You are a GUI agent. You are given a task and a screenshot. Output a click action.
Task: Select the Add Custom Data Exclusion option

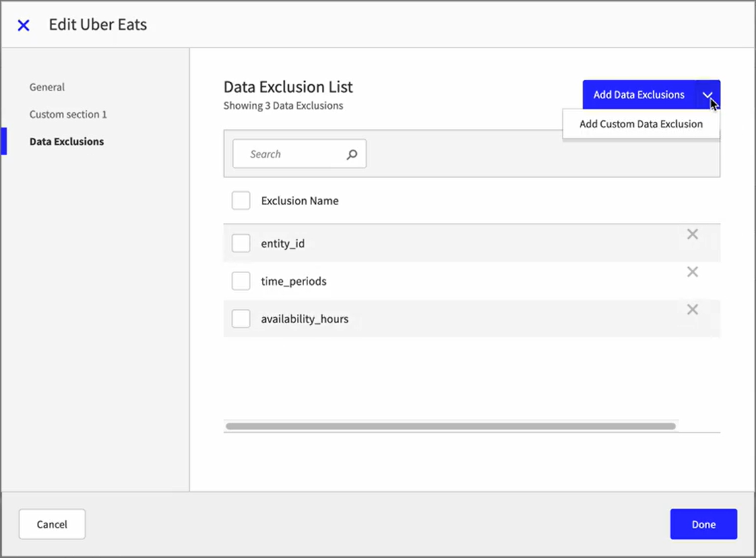click(x=641, y=124)
